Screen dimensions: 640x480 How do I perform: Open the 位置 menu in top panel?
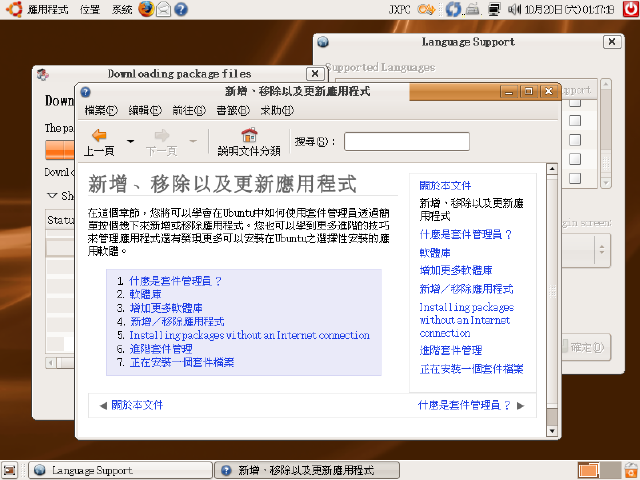(x=90, y=9)
